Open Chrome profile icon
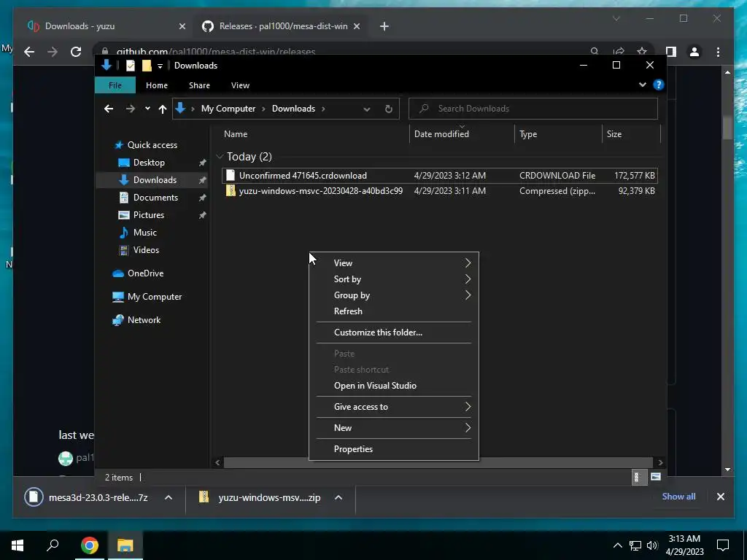 tap(694, 52)
